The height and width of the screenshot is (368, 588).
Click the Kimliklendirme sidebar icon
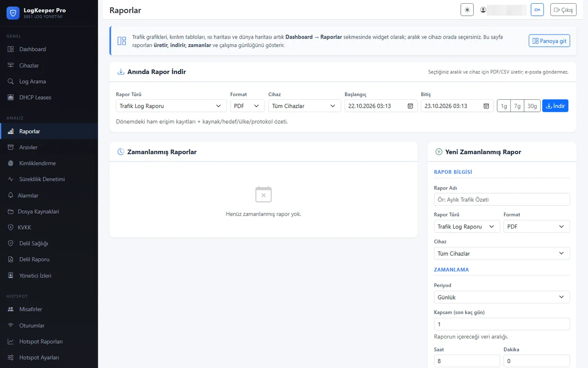click(11, 163)
